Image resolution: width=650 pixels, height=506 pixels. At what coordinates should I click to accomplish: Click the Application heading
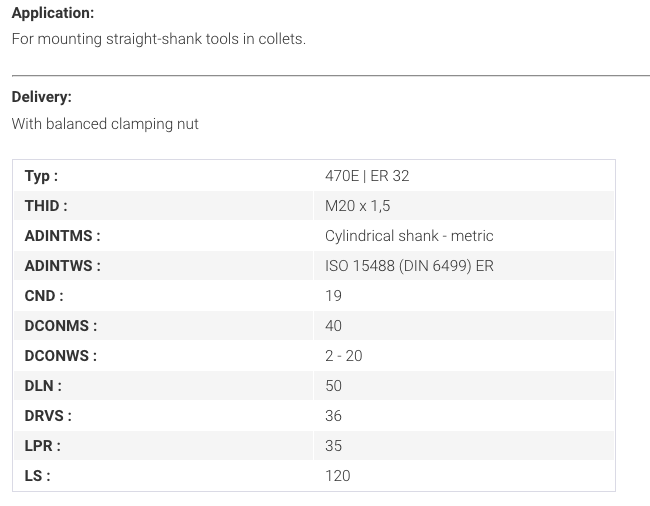click(x=53, y=13)
